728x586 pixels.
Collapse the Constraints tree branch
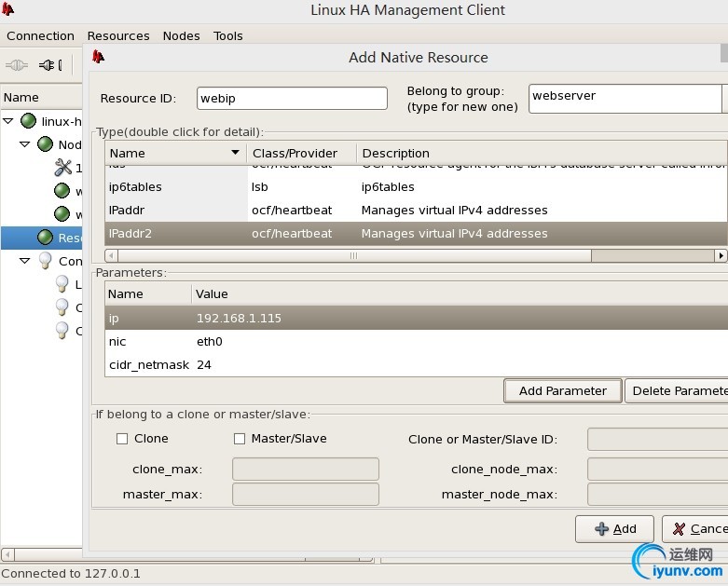click(x=25, y=260)
